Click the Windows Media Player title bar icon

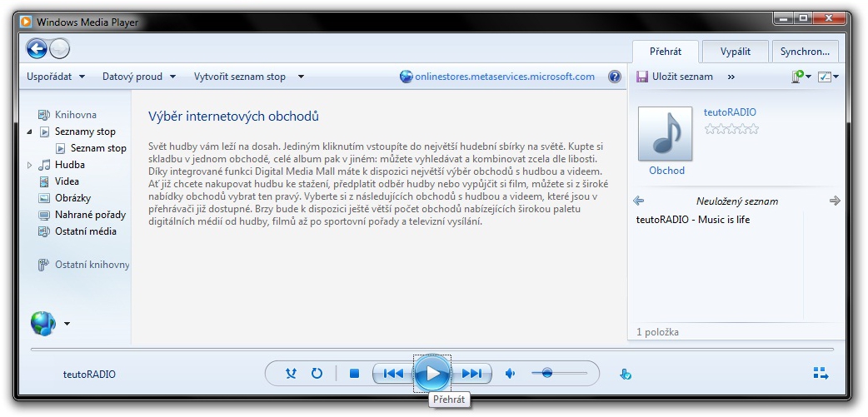tap(26, 22)
